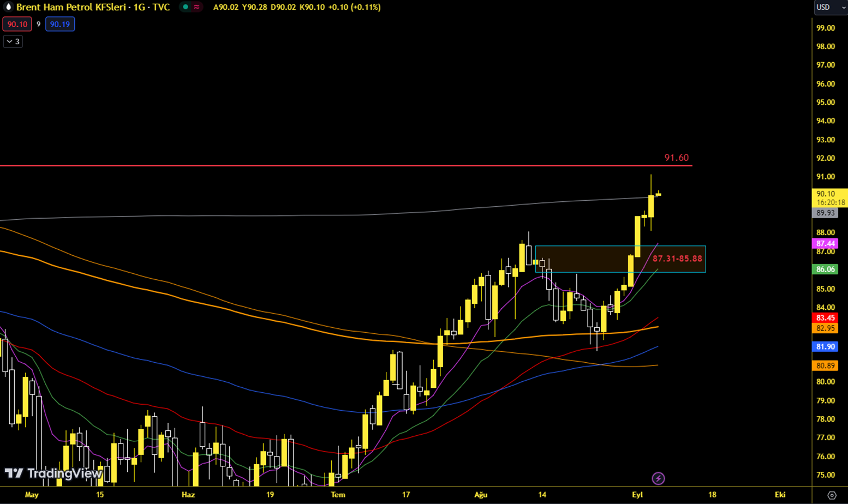The image size is (848, 504).
Task: Click the blue 81.90 price axis label
Action: pos(825,347)
